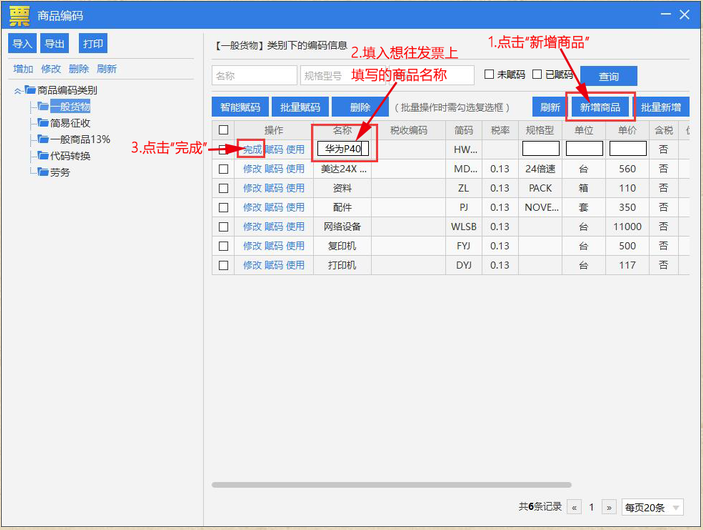Click the empty 单位 input in new row
The height and width of the screenshot is (530, 703).
584,148
